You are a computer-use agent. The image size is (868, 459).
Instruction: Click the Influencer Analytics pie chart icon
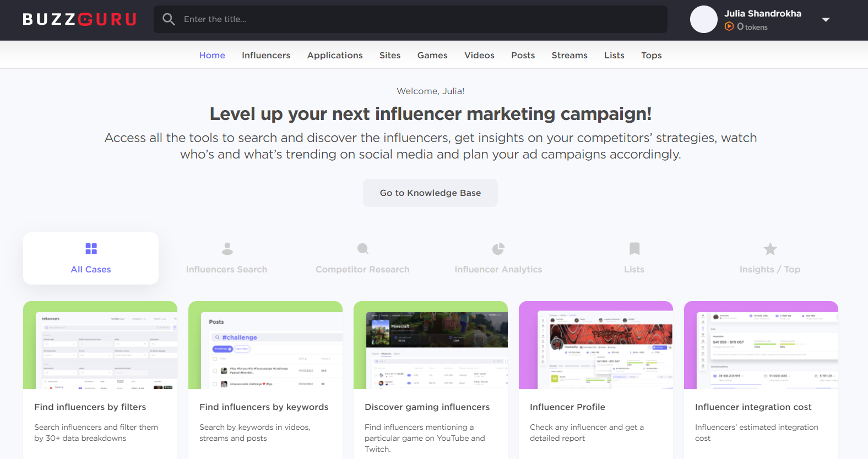click(498, 249)
